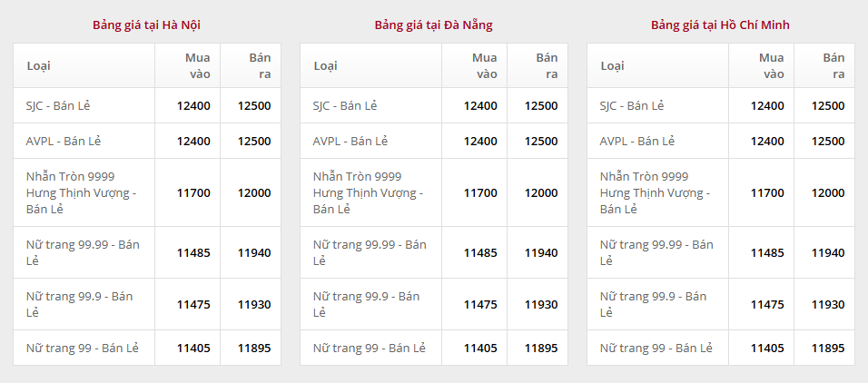Click the "Bảng giá tại Đà Nẵng" heading

(x=433, y=25)
